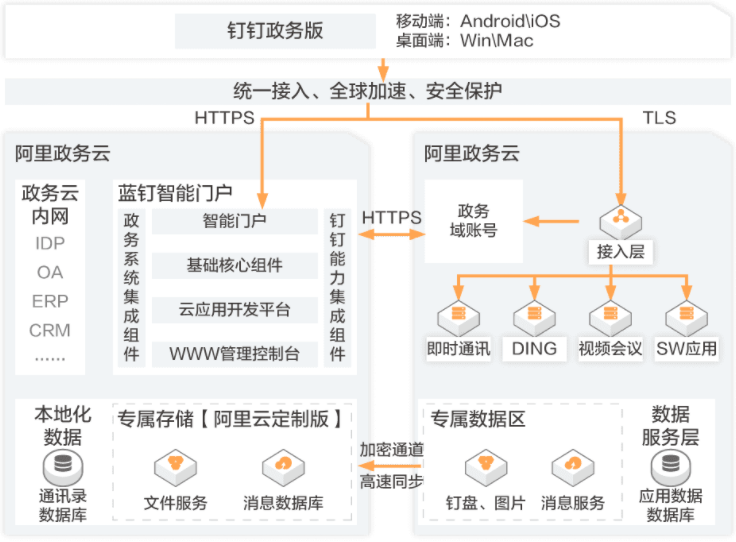Click the 接入层 label
The width and height of the screenshot is (736, 542).
[621, 252]
